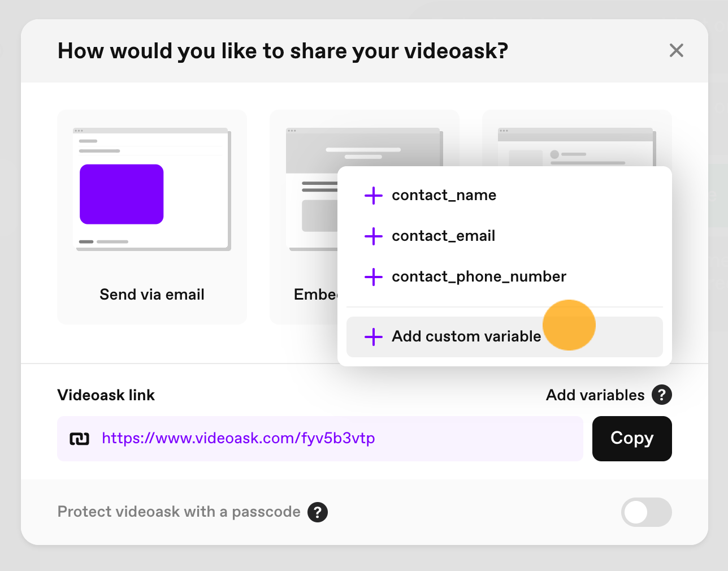The image size is (728, 571).
Task: Click Protect videoask with a passcode text
Action: click(x=179, y=512)
